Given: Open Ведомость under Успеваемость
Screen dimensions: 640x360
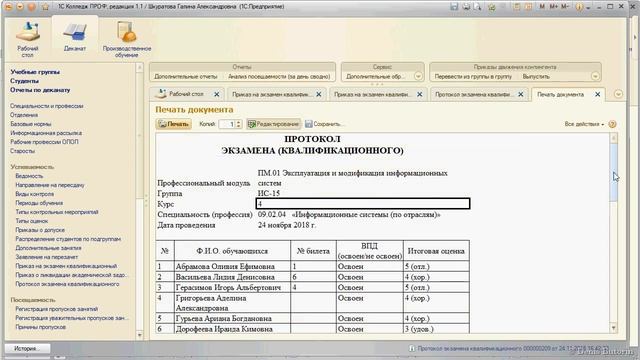Looking at the screenshot, I should pos(29,176).
